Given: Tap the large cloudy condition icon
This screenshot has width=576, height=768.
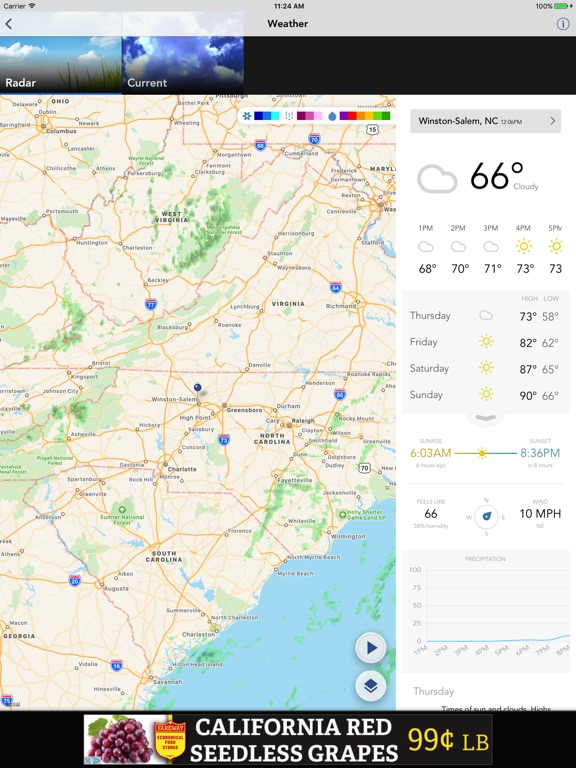Looking at the screenshot, I should click(x=437, y=179).
